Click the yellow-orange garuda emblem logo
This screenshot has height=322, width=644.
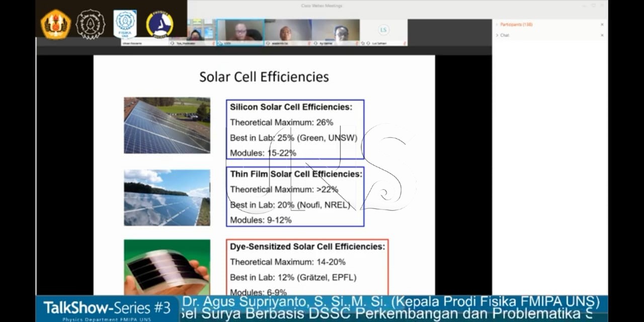(55, 24)
